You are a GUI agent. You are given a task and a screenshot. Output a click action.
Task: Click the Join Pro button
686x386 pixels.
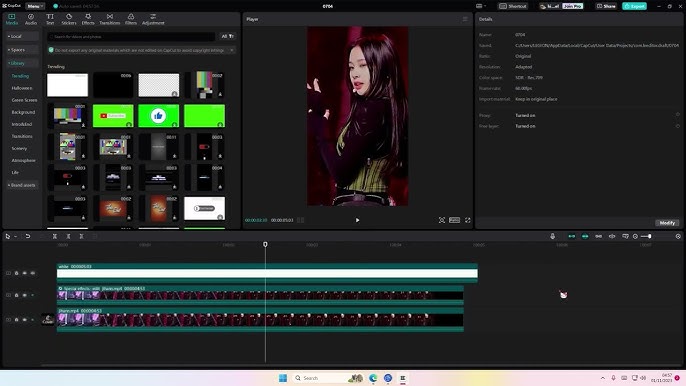(x=573, y=6)
